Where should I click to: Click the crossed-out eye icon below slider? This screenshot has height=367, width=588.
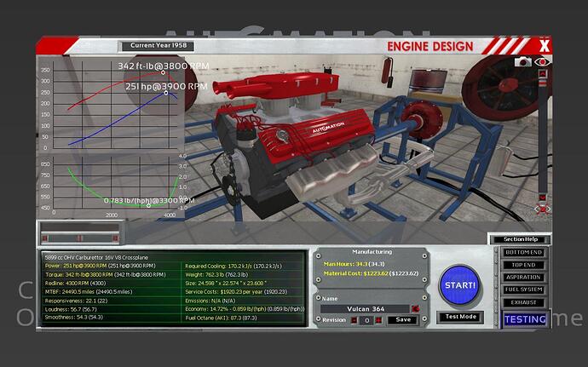(x=541, y=209)
